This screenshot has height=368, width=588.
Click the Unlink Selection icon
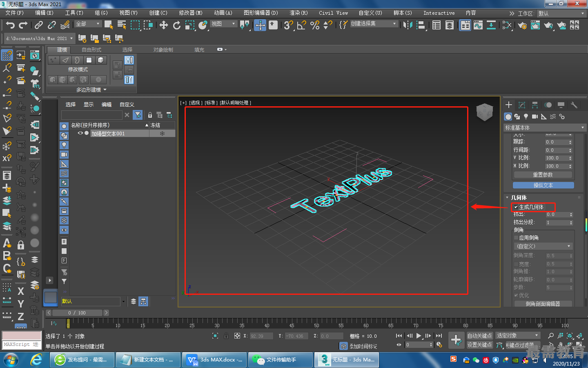tap(52, 25)
